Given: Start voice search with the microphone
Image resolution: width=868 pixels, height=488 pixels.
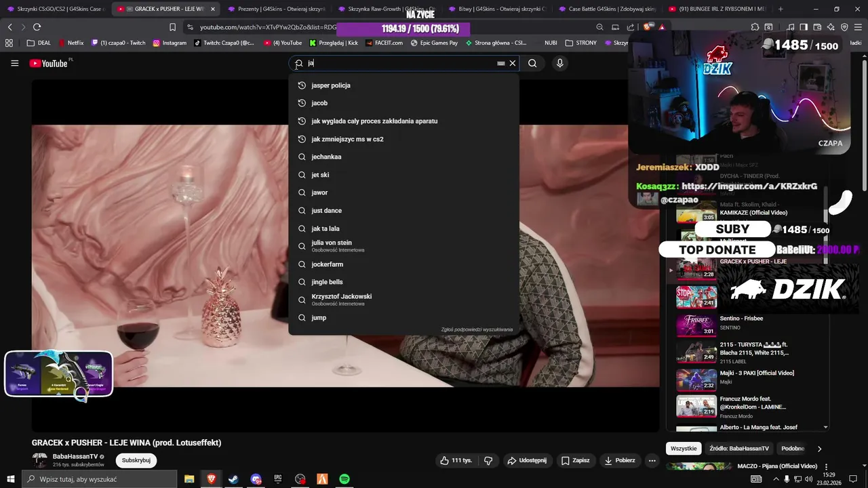Looking at the screenshot, I should pos(559,63).
